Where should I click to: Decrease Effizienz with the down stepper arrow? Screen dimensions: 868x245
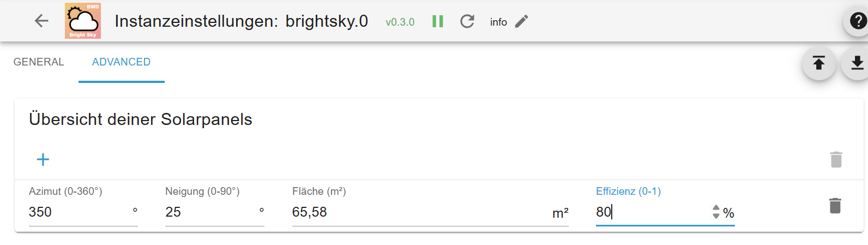point(716,216)
